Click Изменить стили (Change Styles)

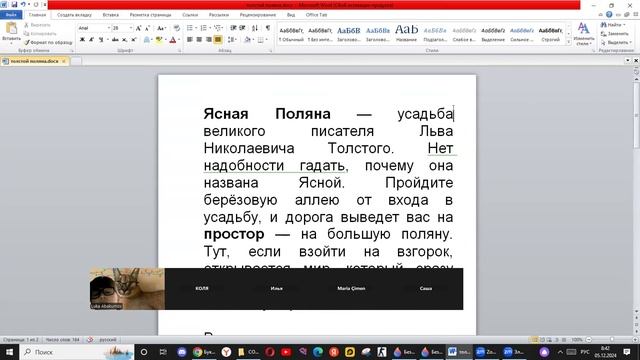pyautogui.click(x=584, y=34)
